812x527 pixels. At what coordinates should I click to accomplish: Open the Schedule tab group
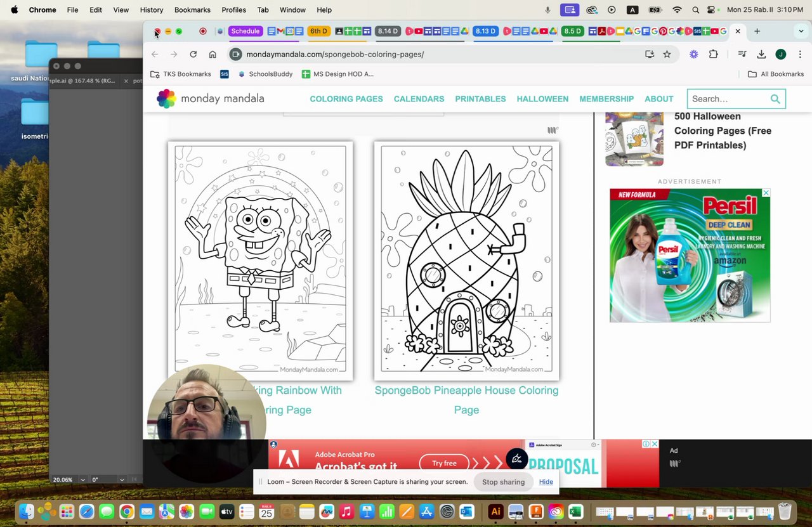click(x=245, y=31)
